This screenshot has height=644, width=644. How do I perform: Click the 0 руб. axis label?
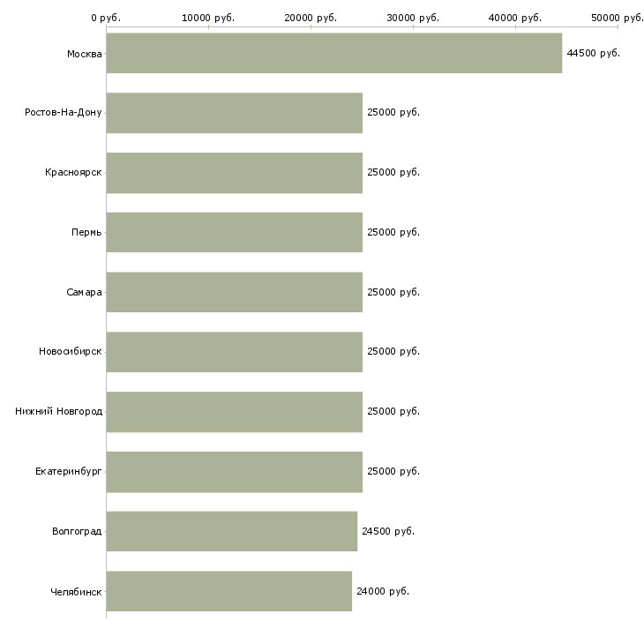106,17
